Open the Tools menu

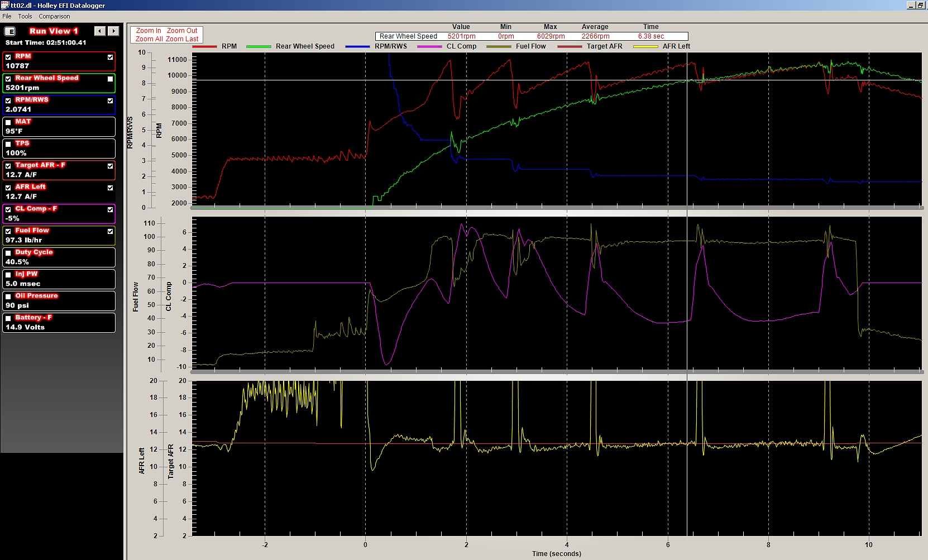click(25, 16)
